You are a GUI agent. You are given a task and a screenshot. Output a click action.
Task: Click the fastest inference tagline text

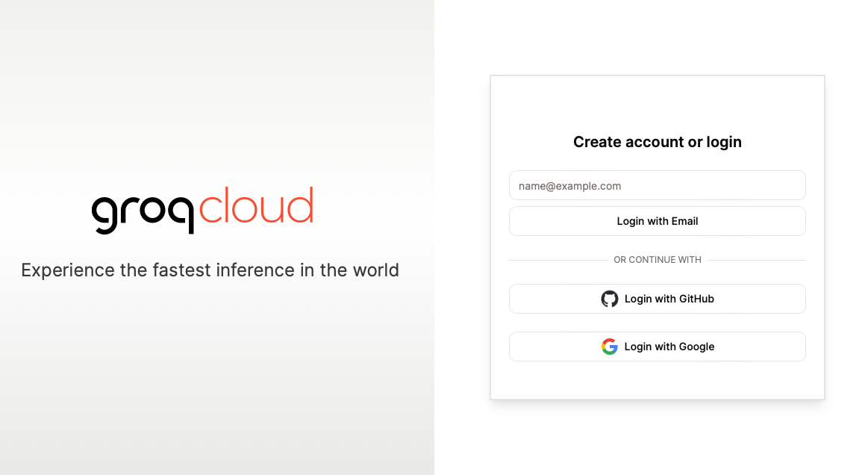210,270
